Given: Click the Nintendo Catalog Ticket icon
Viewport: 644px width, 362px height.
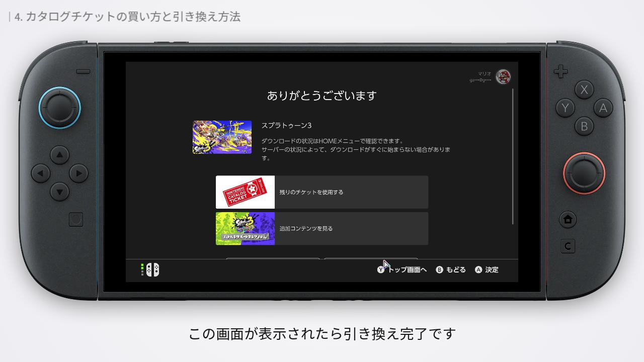Looking at the screenshot, I should (x=245, y=192).
